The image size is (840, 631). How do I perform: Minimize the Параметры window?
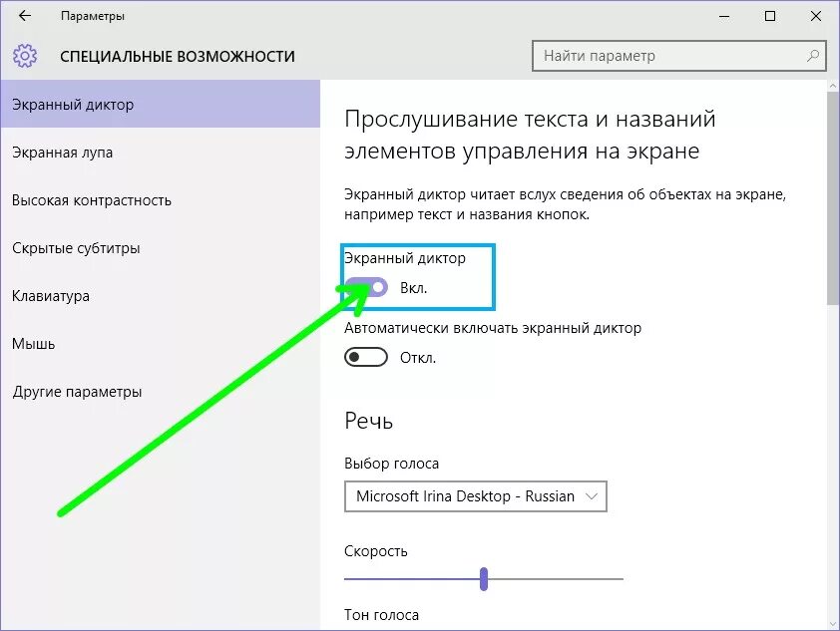click(x=724, y=16)
